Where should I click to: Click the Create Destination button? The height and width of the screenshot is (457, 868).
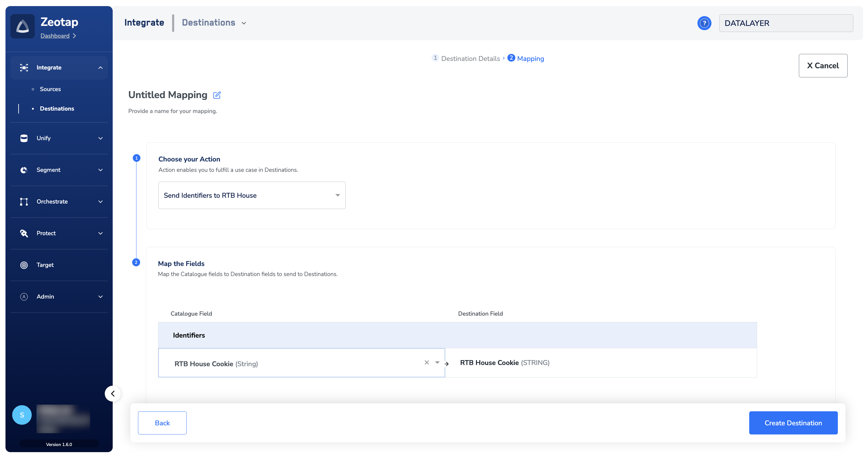[x=793, y=423]
